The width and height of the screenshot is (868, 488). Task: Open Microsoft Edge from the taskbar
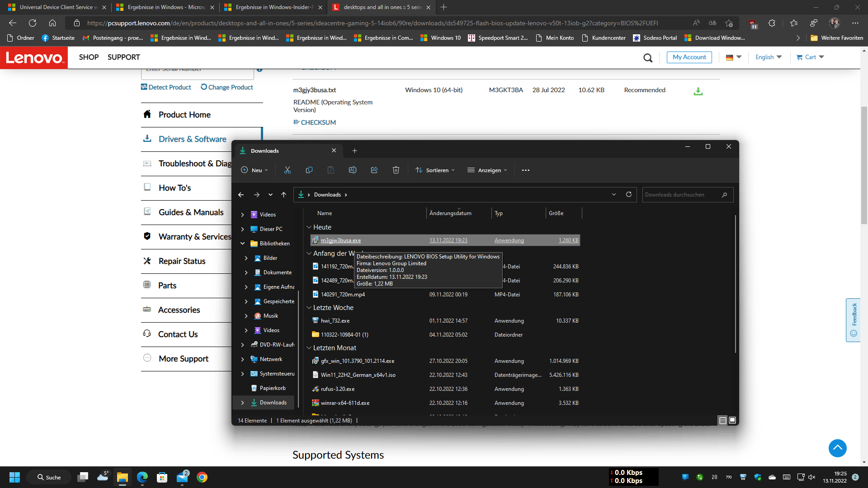point(142,477)
